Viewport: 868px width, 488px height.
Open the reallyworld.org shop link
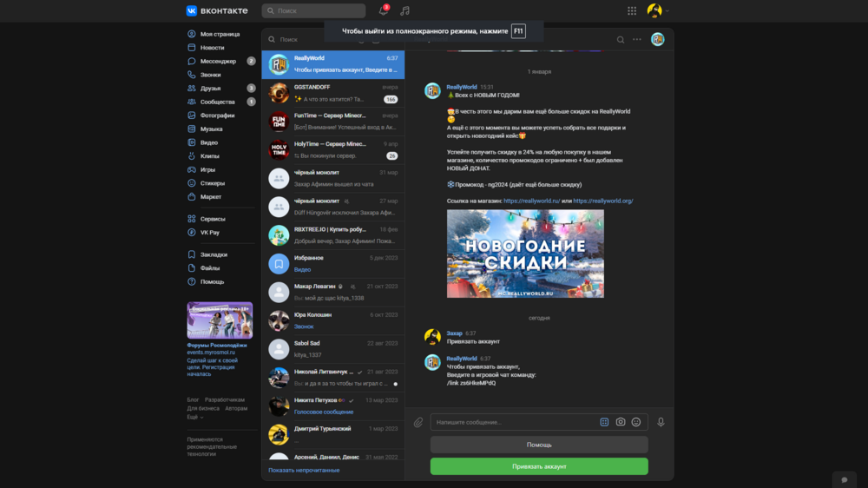(603, 201)
